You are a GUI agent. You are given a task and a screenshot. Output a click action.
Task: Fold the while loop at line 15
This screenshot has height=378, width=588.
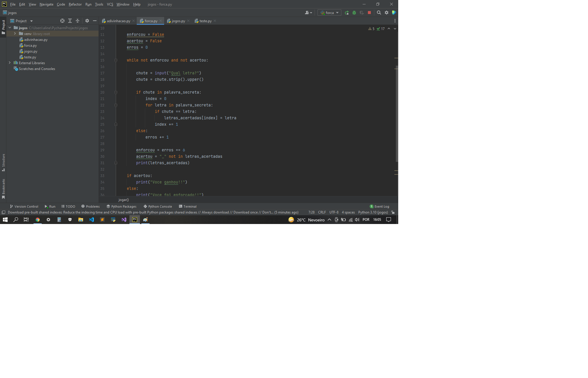pyautogui.click(x=116, y=60)
